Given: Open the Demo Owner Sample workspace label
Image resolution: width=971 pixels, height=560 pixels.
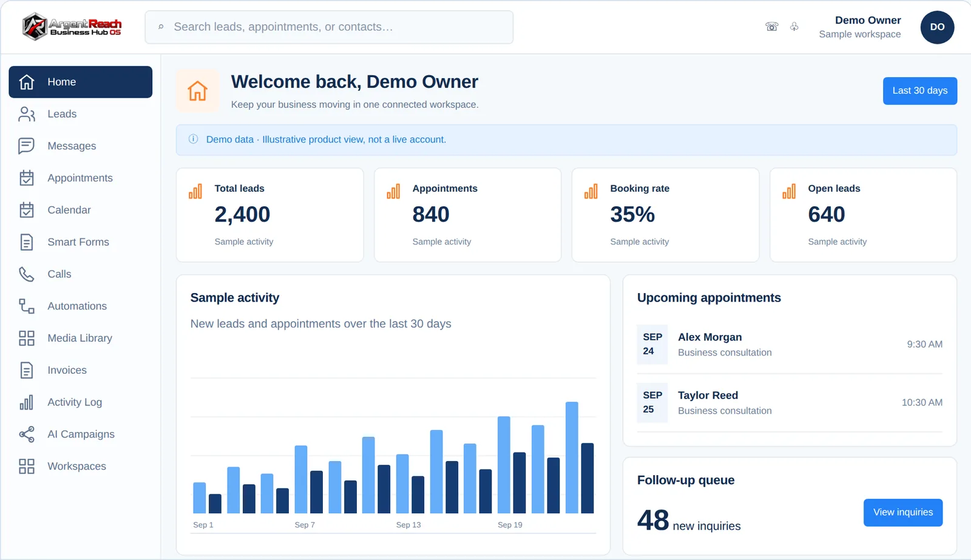Looking at the screenshot, I should [860, 27].
